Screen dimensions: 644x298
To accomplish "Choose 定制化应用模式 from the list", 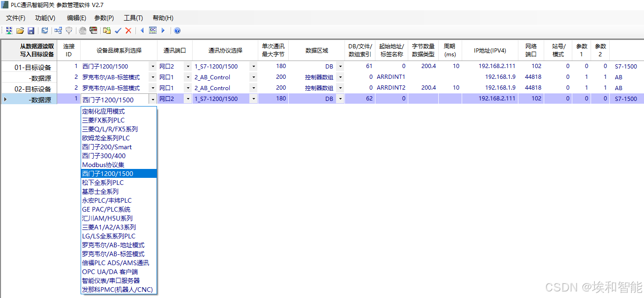I will pyautogui.click(x=119, y=111).
